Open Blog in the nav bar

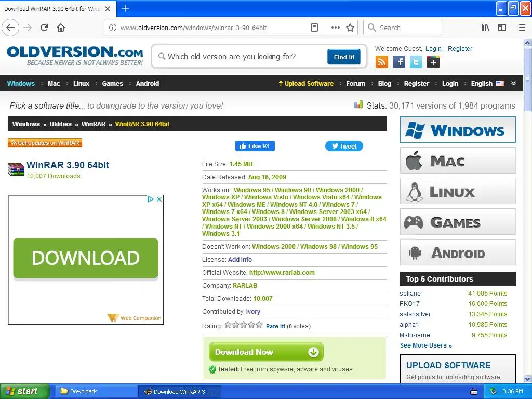tap(385, 84)
